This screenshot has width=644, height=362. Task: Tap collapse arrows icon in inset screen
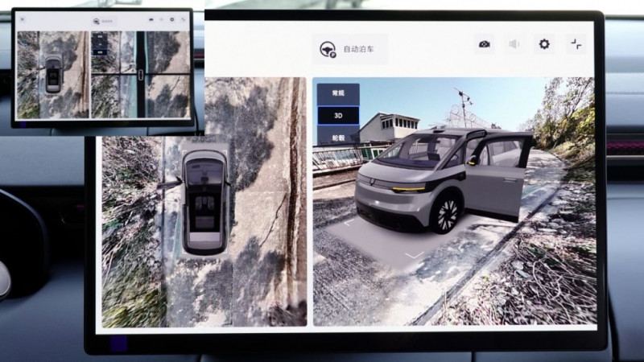point(183,19)
